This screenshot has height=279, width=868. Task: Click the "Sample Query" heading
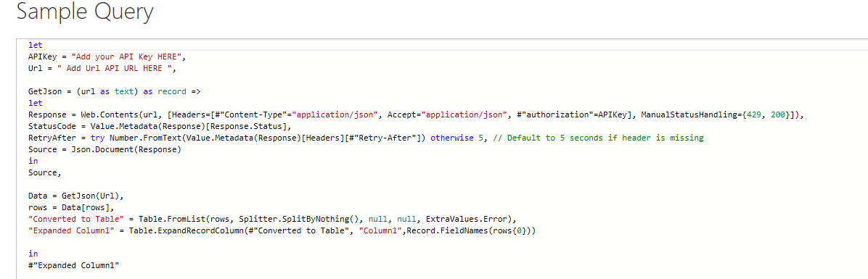(x=85, y=12)
